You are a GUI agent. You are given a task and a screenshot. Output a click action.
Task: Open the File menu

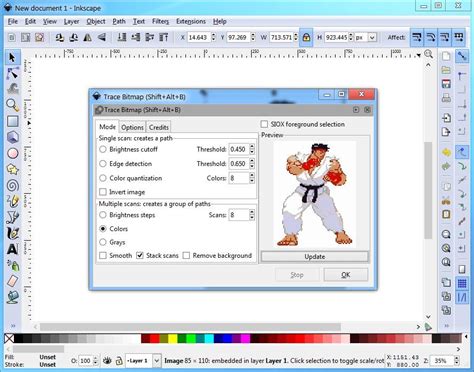(13, 21)
